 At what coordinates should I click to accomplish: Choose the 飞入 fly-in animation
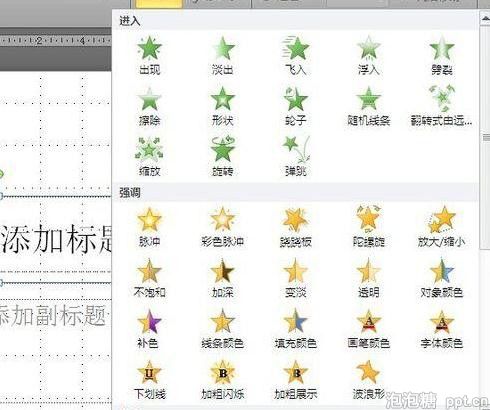[x=296, y=56]
